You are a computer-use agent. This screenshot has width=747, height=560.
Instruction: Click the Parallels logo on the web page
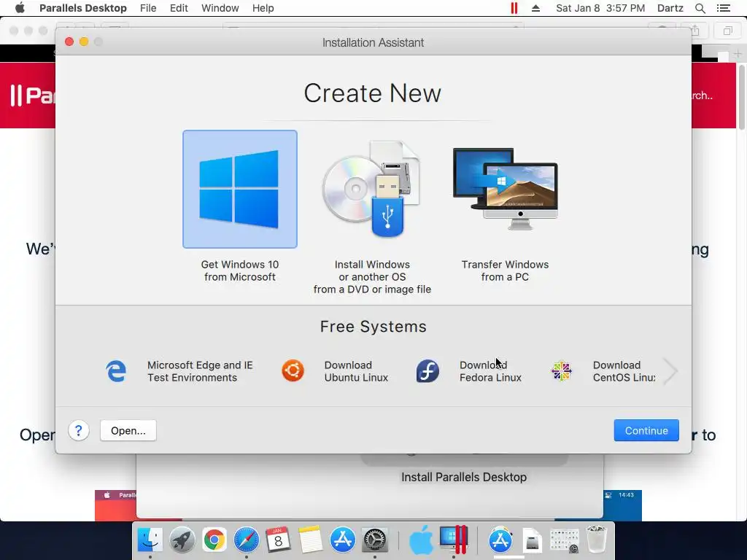click(32, 96)
